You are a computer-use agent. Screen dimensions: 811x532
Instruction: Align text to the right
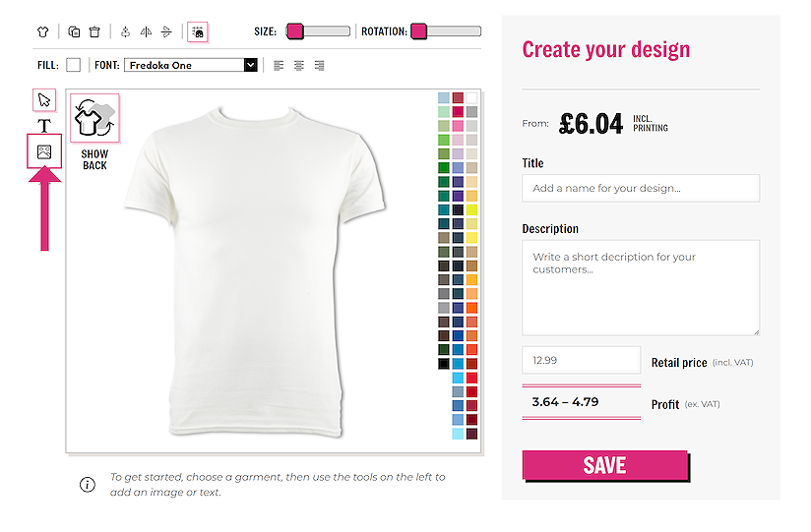coord(320,66)
